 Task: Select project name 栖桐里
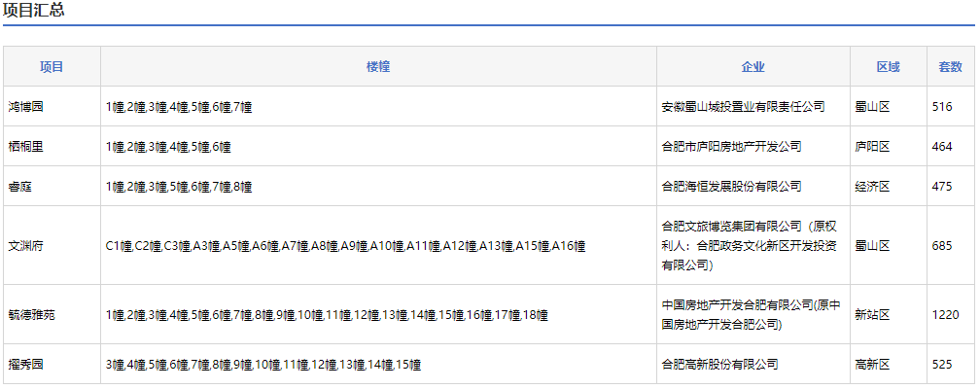tap(26, 146)
